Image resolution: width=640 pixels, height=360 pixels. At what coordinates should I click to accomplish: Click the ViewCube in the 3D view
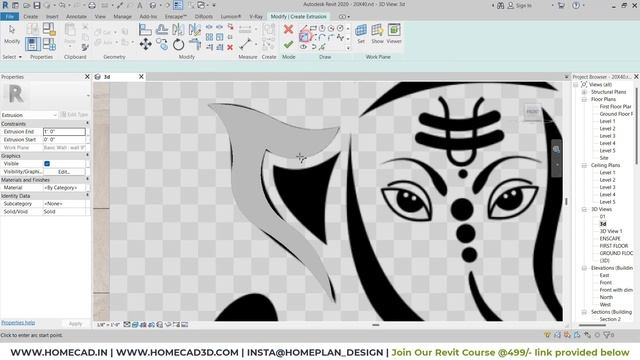532,111
